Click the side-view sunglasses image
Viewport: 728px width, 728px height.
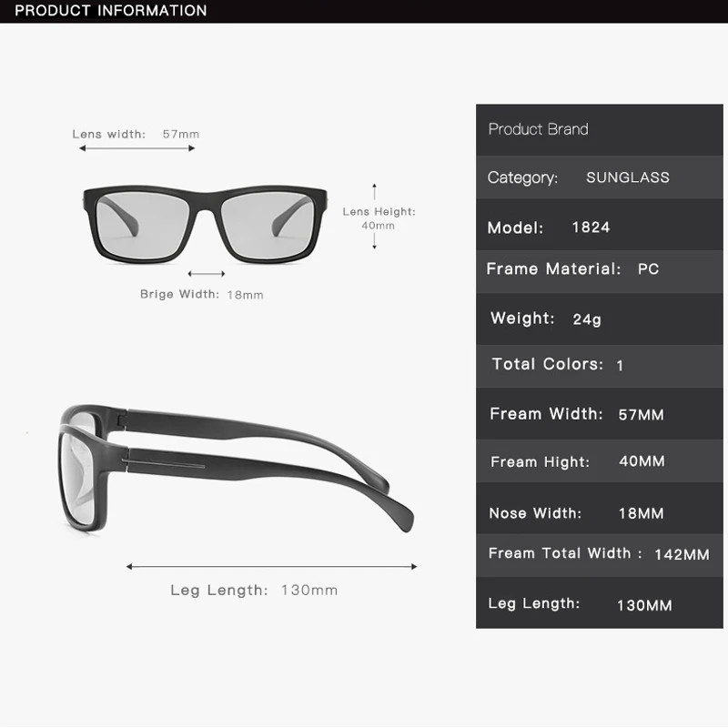(237, 469)
